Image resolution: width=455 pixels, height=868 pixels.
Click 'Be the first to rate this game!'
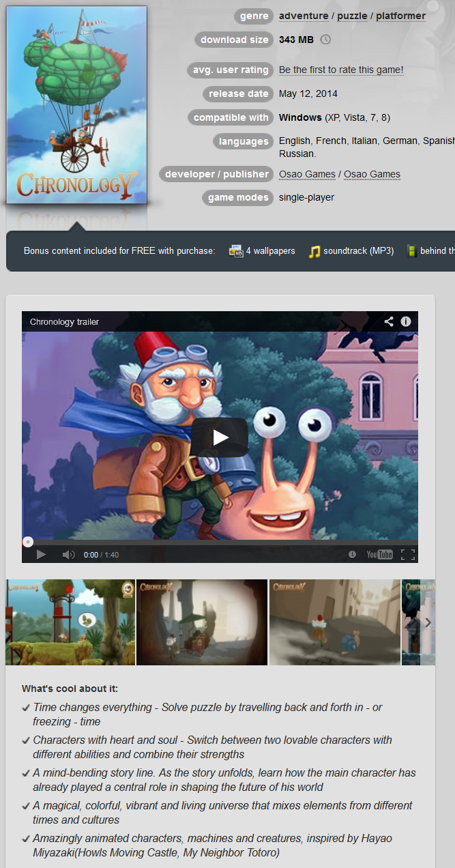[341, 70]
